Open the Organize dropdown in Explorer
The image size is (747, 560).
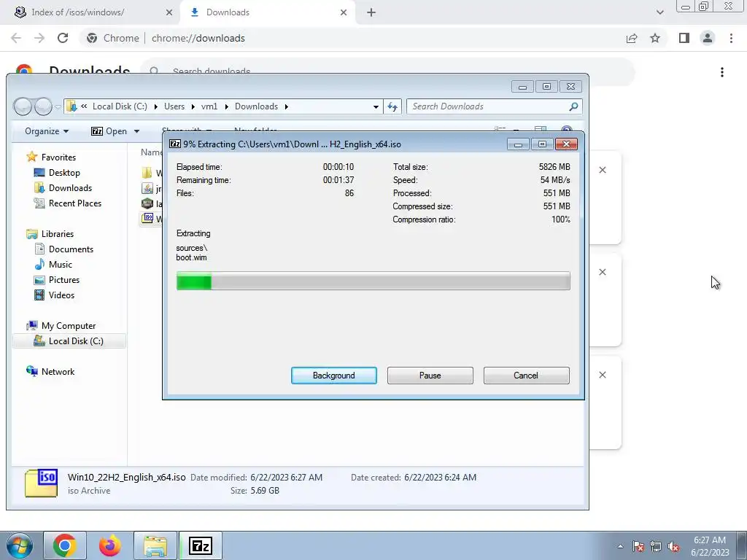coord(47,131)
